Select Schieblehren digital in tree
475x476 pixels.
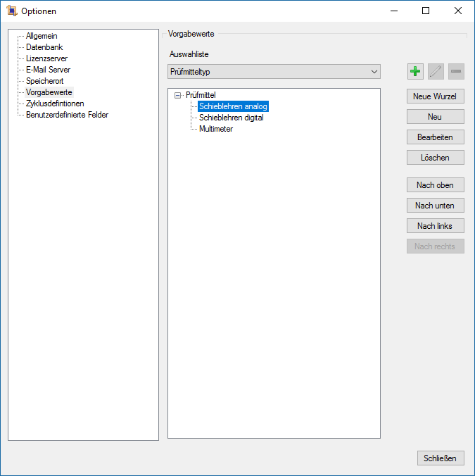coord(231,118)
